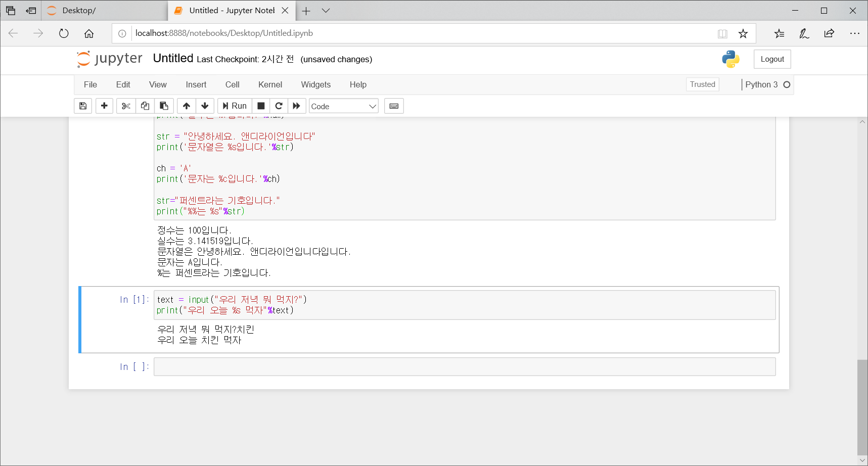
Task: Rename the notebook title Untitled
Action: (x=173, y=59)
